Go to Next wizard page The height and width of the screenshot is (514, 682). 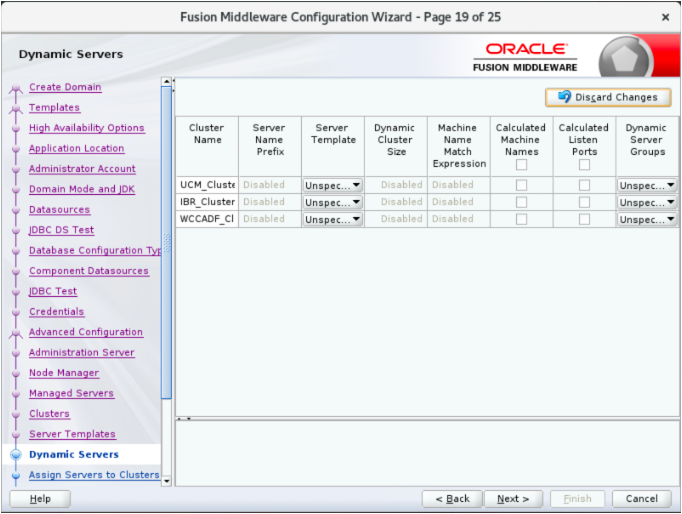(x=513, y=499)
